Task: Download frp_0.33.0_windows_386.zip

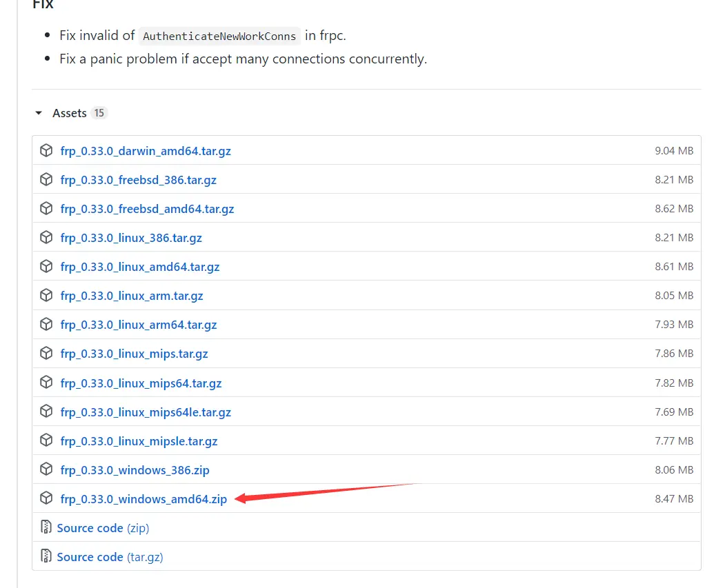Action: [x=135, y=470]
